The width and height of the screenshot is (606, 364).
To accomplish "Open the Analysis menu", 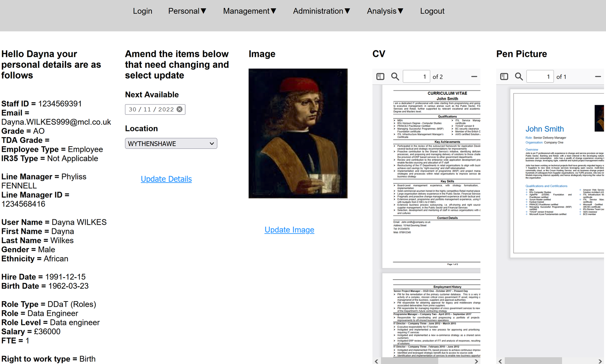I will click(x=385, y=11).
